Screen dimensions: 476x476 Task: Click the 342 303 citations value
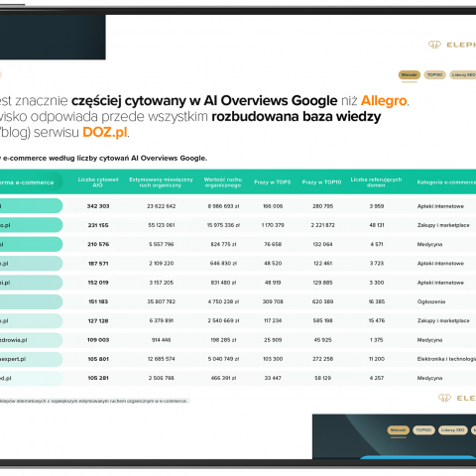98,206
